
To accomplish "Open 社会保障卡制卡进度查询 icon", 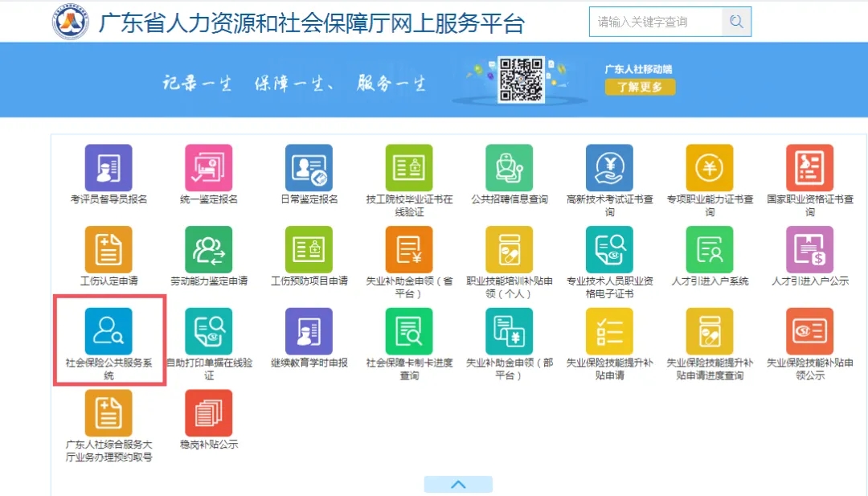I will point(409,331).
